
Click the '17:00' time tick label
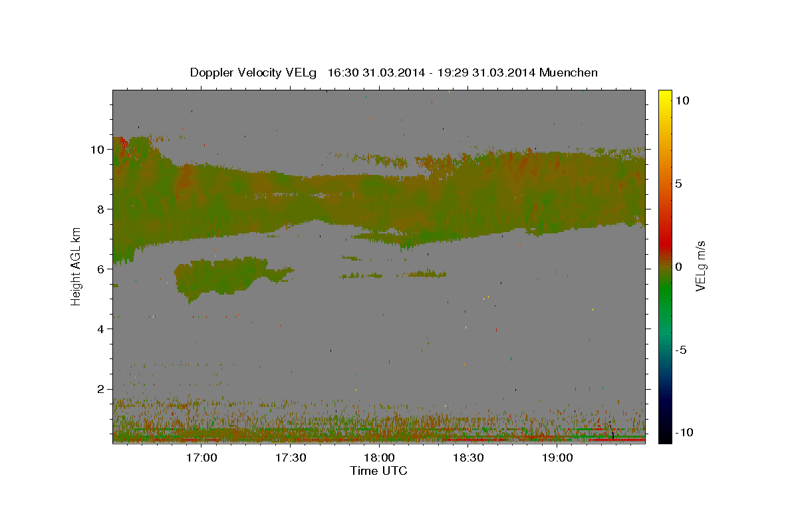[201, 458]
